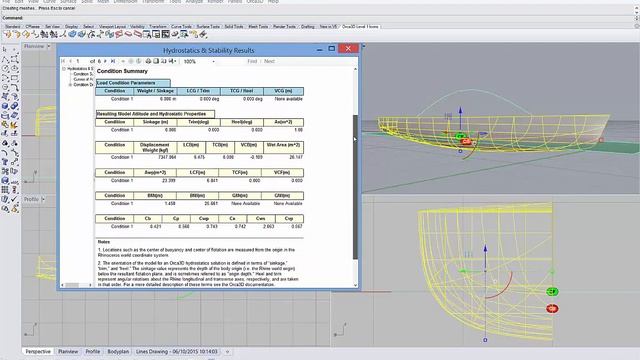Select the check mark tool icon
Viewport: 640px width, 360px height.
14,199
